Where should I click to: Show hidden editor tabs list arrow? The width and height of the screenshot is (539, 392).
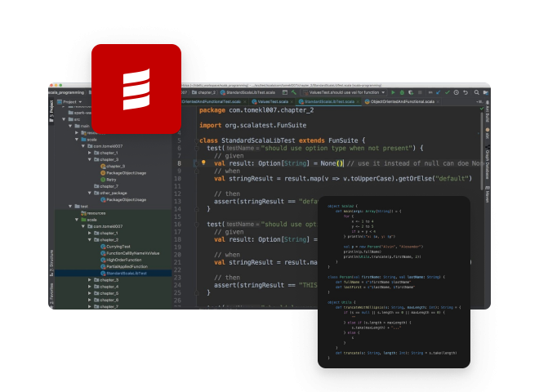click(x=479, y=102)
